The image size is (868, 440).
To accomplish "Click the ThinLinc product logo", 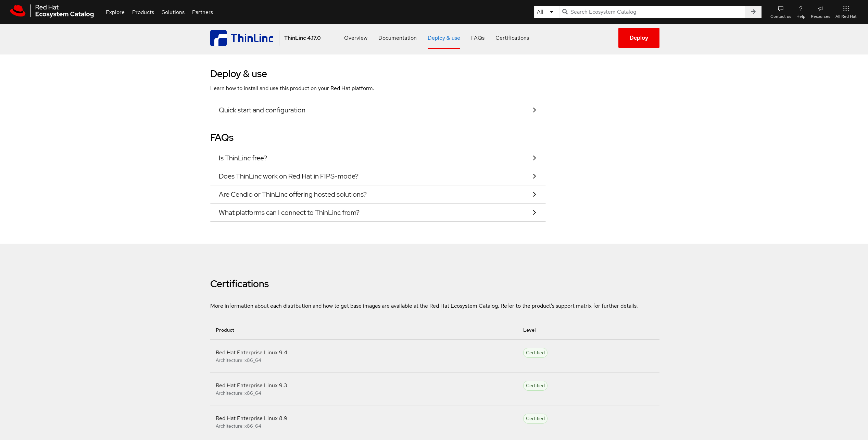I will click(242, 38).
